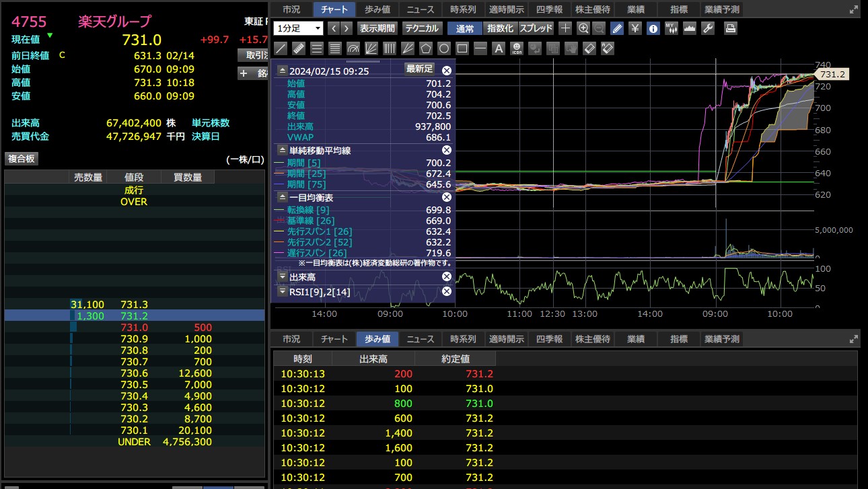
Task: Collapse the 2024/02/15 09:25 data section
Action: point(283,70)
